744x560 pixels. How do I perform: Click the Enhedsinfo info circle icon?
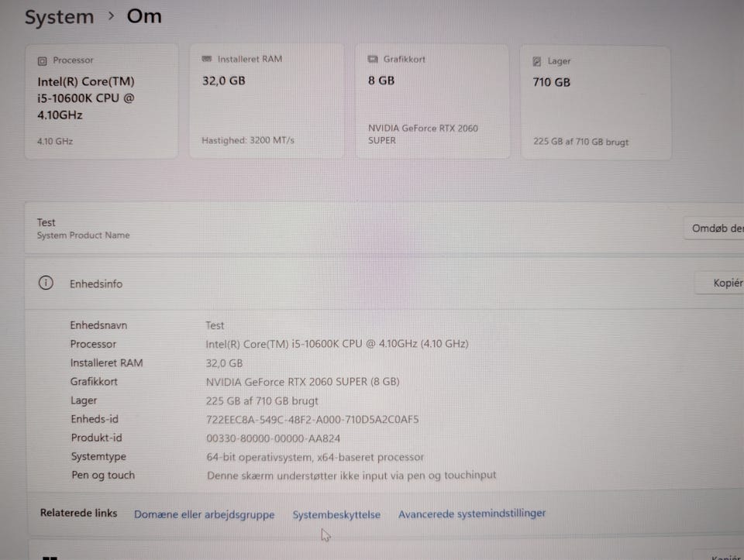tap(46, 283)
